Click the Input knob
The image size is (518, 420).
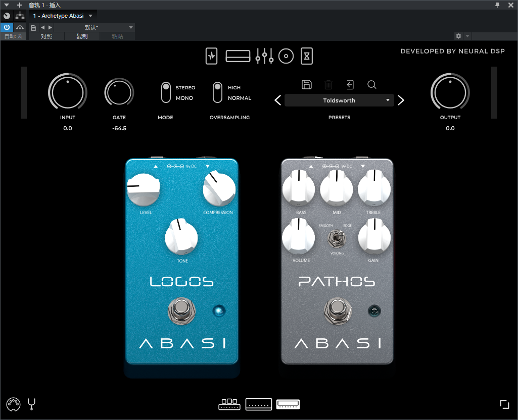pos(68,92)
